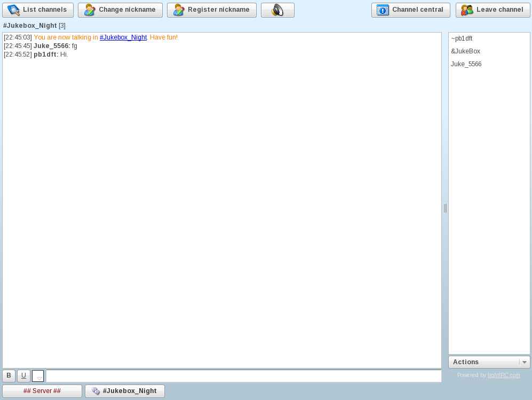The width and height of the screenshot is (532, 400).
Task: Click nickname Juke_5566 in chat message
Action: tap(51, 46)
